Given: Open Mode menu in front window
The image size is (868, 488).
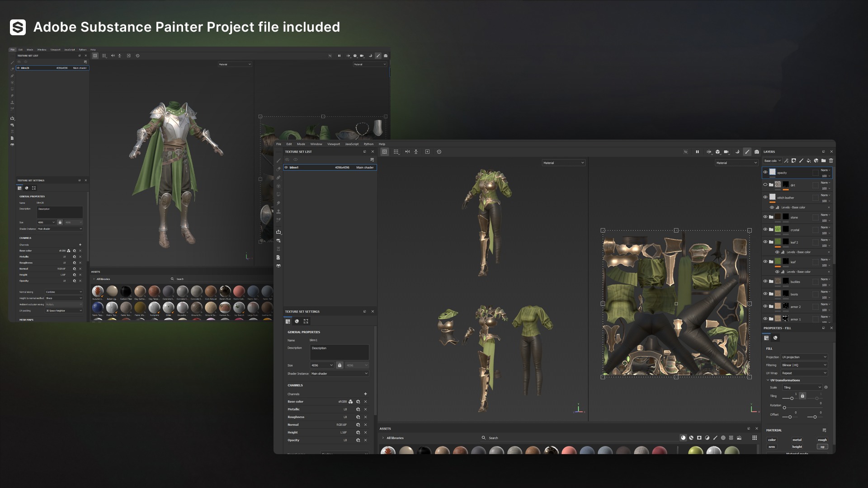Looking at the screenshot, I should (x=301, y=144).
